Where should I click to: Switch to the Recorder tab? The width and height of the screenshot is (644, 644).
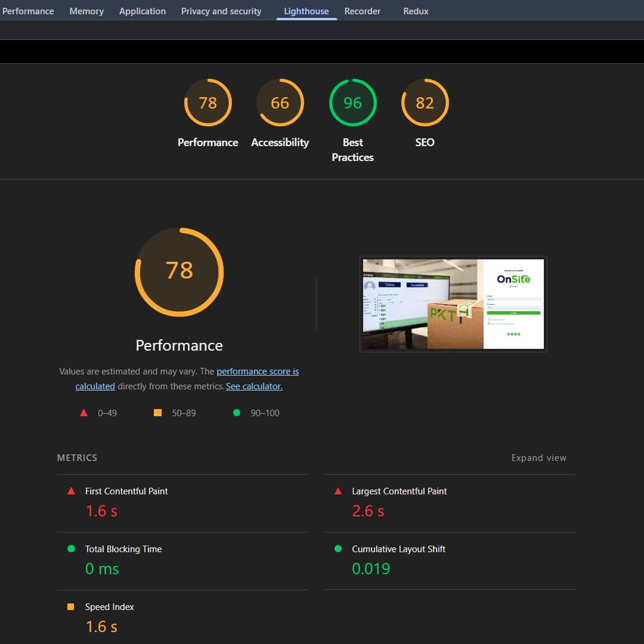[363, 11]
